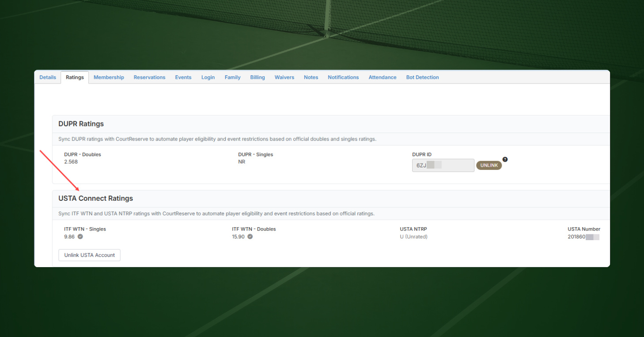The height and width of the screenshot is (337, 644).
Task: Click the DUPR Singles value NR
Action: click(x=242, y=162)
